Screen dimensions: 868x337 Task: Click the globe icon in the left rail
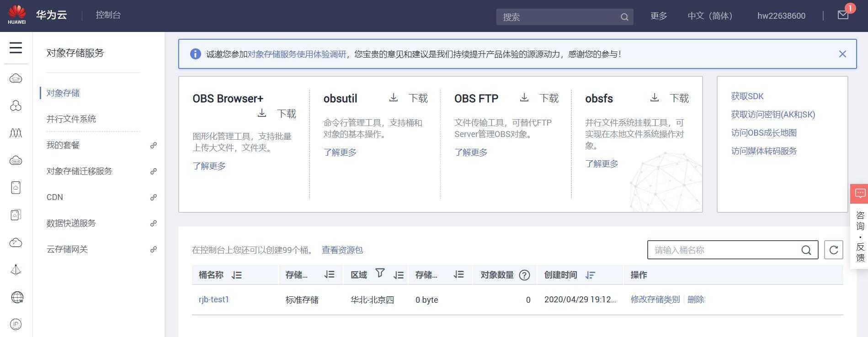[x=16, y=297]
